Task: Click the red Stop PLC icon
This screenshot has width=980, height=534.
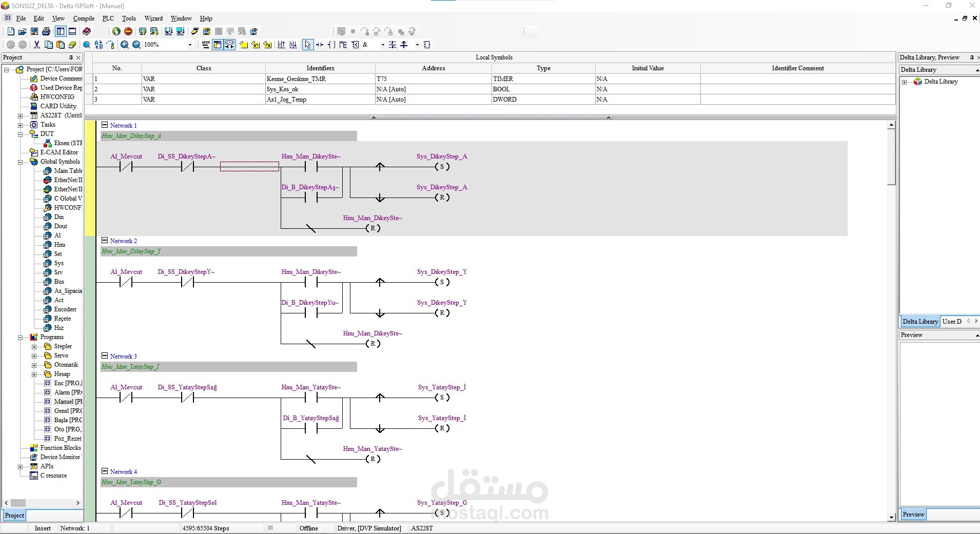Action: click(x=128, y=31)
